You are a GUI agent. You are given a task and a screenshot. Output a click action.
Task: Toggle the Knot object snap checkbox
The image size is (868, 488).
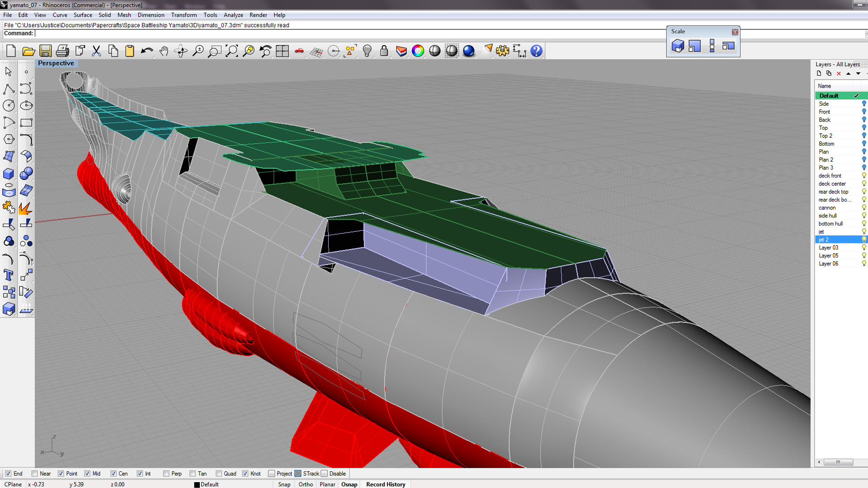pyautogui.click(x=245, y=474)
